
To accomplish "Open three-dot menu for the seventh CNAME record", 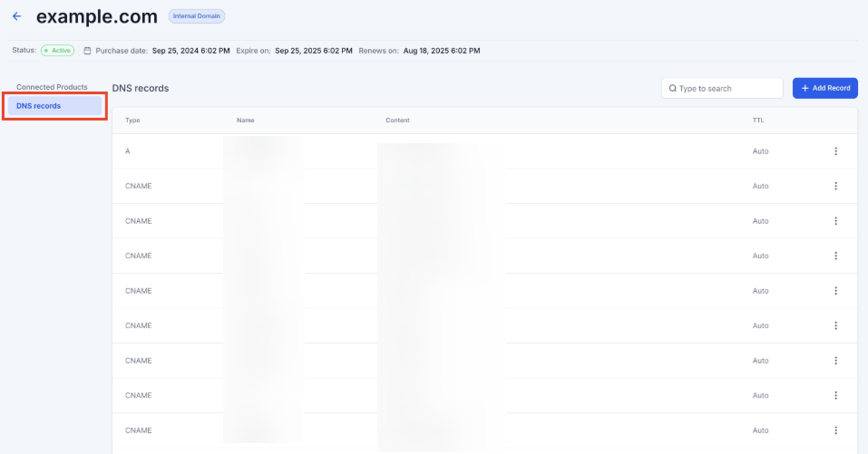I will pos(835,395).
